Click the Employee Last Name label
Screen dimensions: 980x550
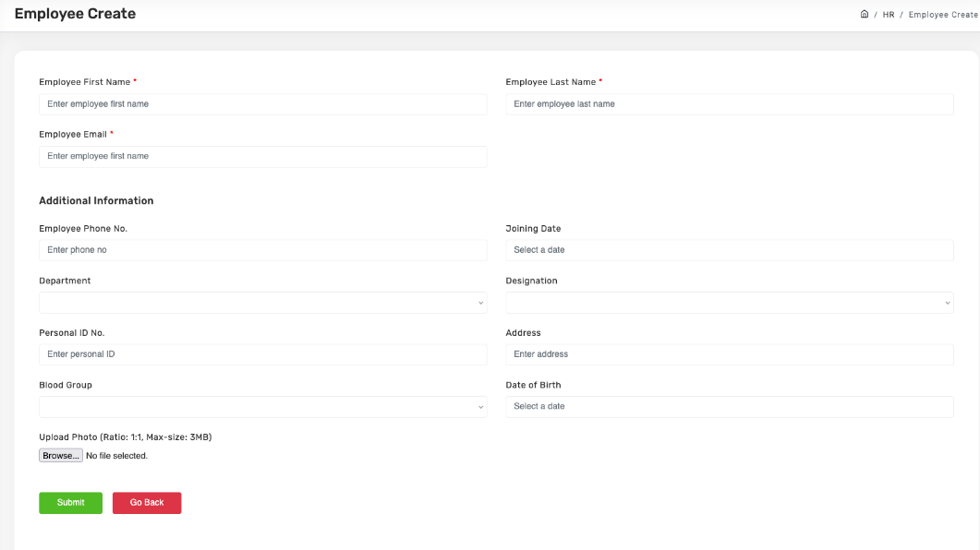[550, 82]
